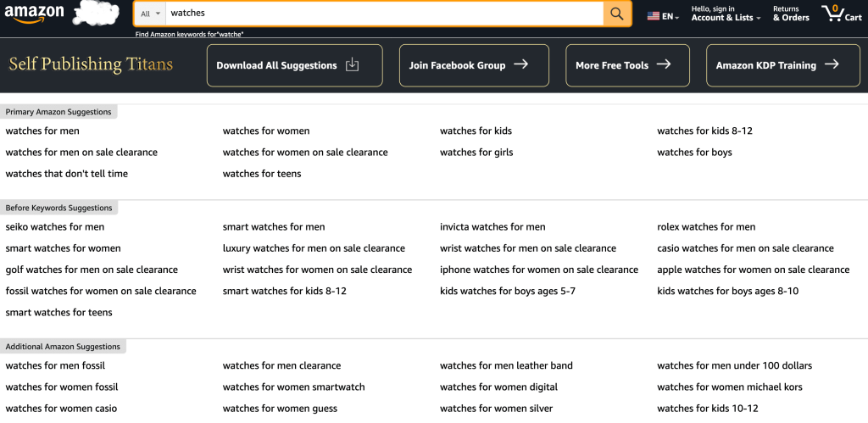This screenshot has width=868, height=423.
Task: Click "kids watches for boys ages 8-10"
Action: 728,292
